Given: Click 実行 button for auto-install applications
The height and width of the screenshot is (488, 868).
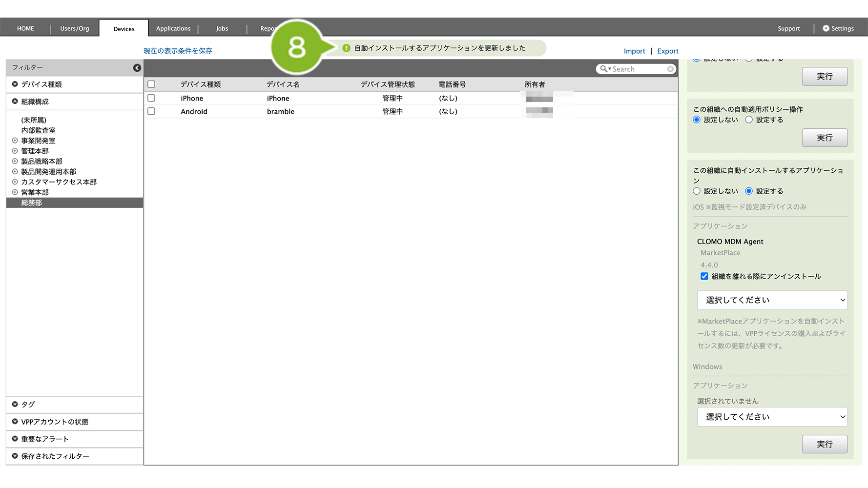Looking at the screenshot, I should pyautogui.click(x=824, y=444).
